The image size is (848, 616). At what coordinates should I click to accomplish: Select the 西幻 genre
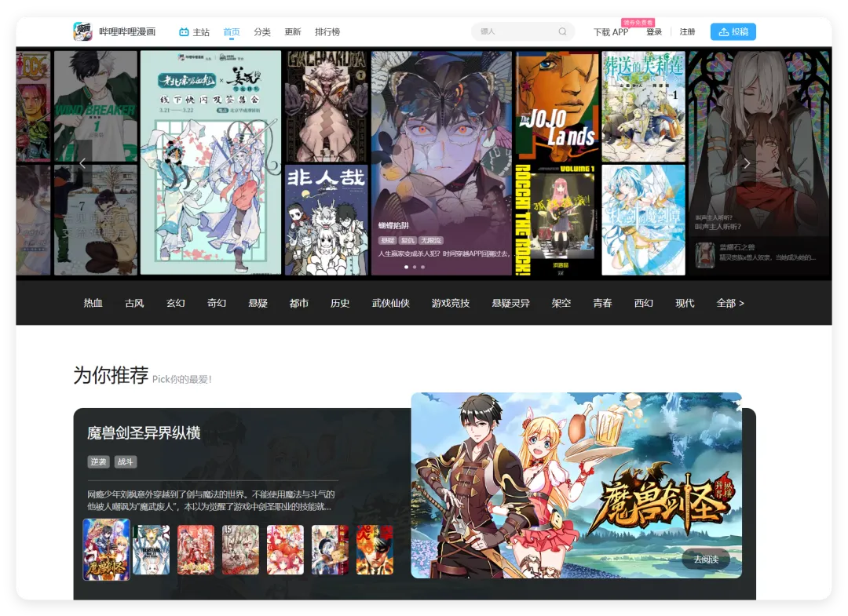click(643, 303)
